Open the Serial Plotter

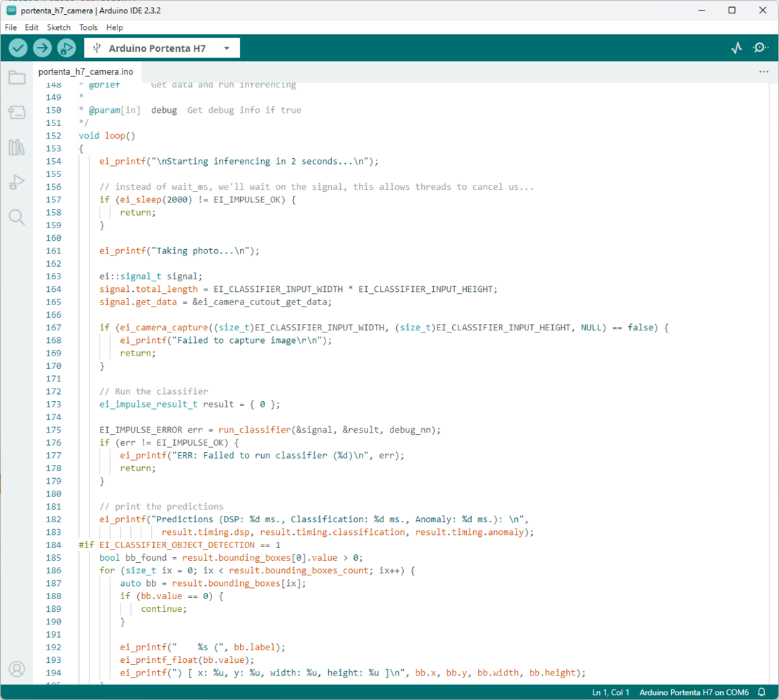(736, 48)
